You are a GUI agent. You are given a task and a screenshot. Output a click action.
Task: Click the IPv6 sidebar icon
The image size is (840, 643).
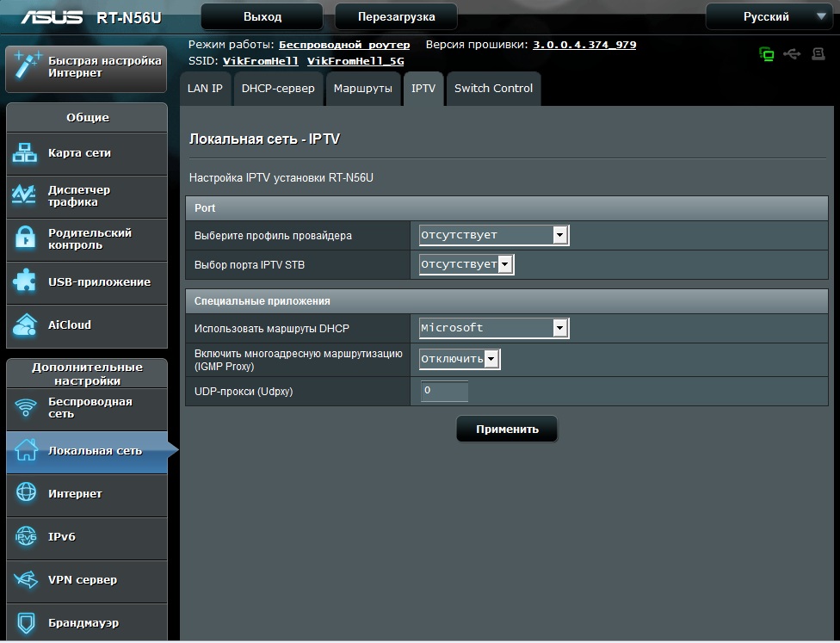26,537
